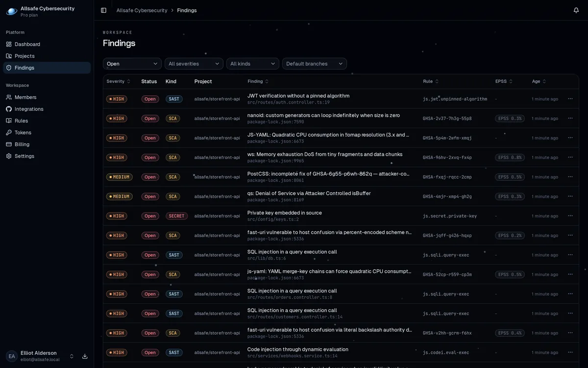Click the Integrations GitHub icon
This screenshot has height=368, width=588.
click(9, 109)
